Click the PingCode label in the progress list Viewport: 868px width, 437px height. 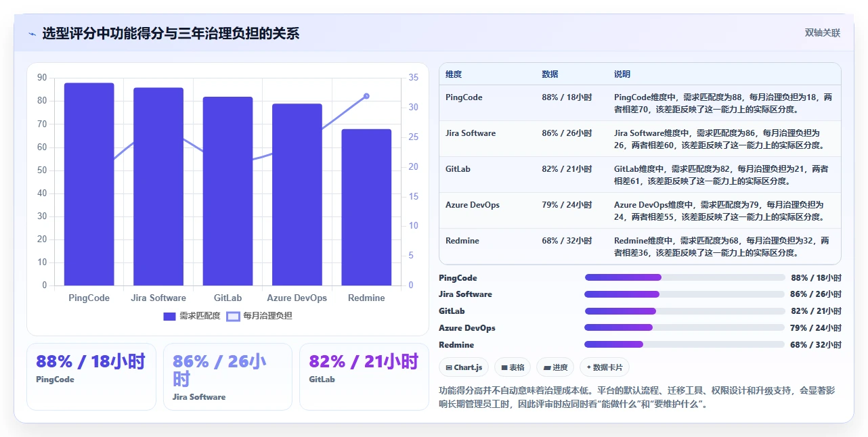(x=458, y=278)
